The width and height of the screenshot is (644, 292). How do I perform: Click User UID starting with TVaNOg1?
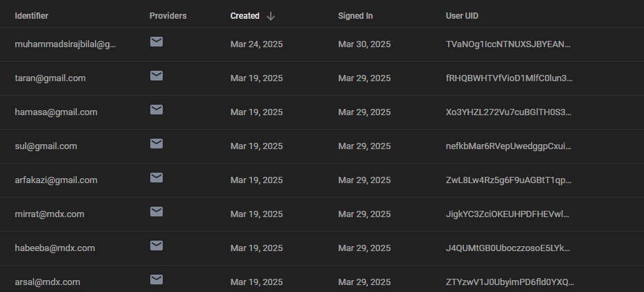coord(509,44)
